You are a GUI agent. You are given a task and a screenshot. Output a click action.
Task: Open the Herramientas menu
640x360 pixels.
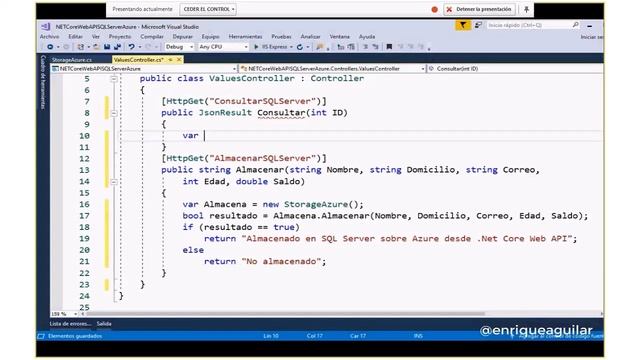[245, 37]
